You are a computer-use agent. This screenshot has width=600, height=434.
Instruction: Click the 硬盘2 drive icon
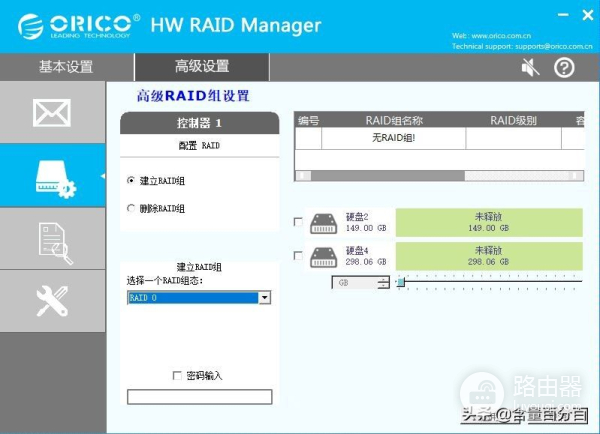coord(323,224)
